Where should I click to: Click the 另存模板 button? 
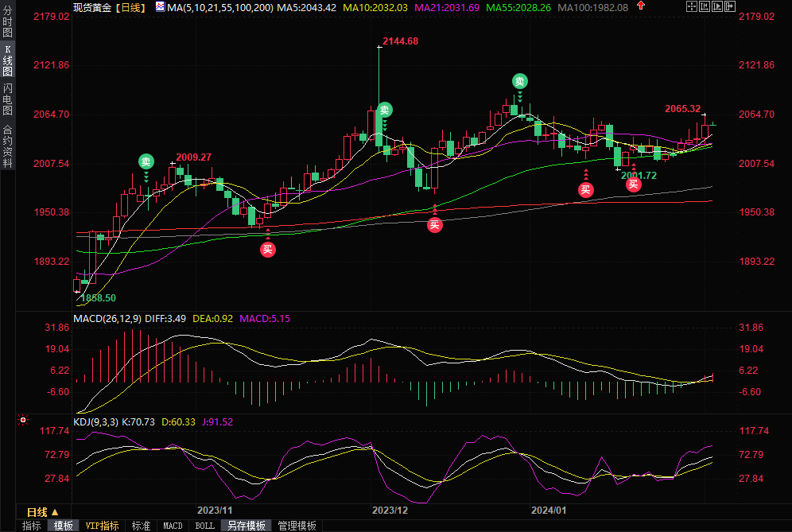[x=247, y=526]
